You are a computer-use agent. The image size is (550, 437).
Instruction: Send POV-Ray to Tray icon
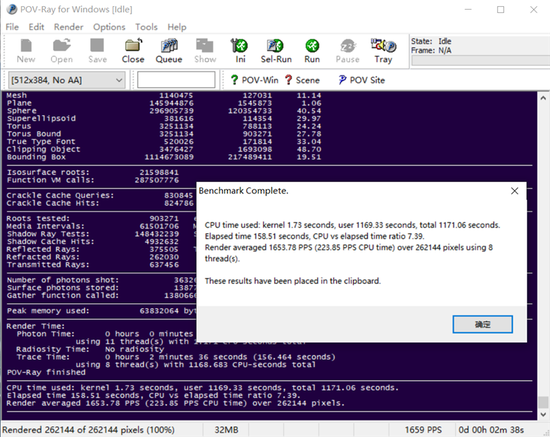point(383,51)
